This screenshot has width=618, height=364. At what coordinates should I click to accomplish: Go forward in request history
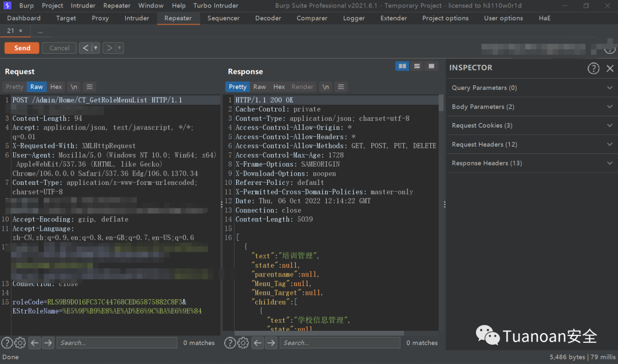coord(109,48)
